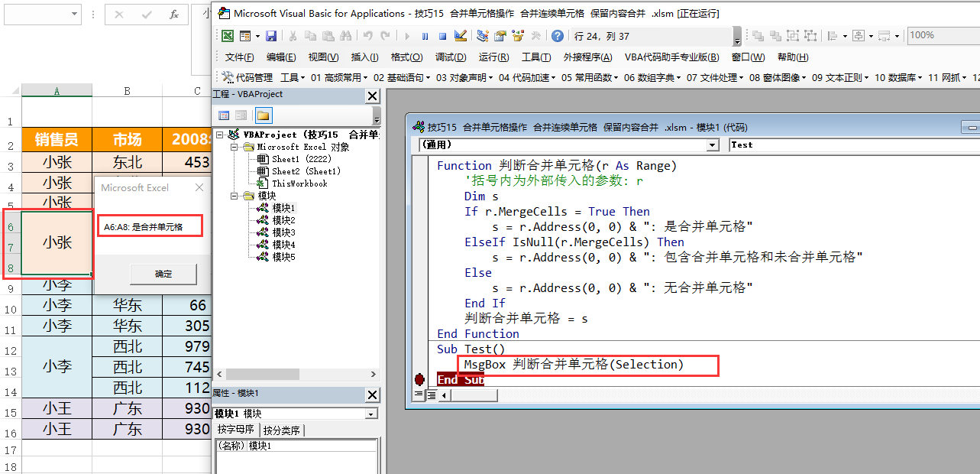
Task: Switch to 按分类序 properties tab
Action: (281, 430)
